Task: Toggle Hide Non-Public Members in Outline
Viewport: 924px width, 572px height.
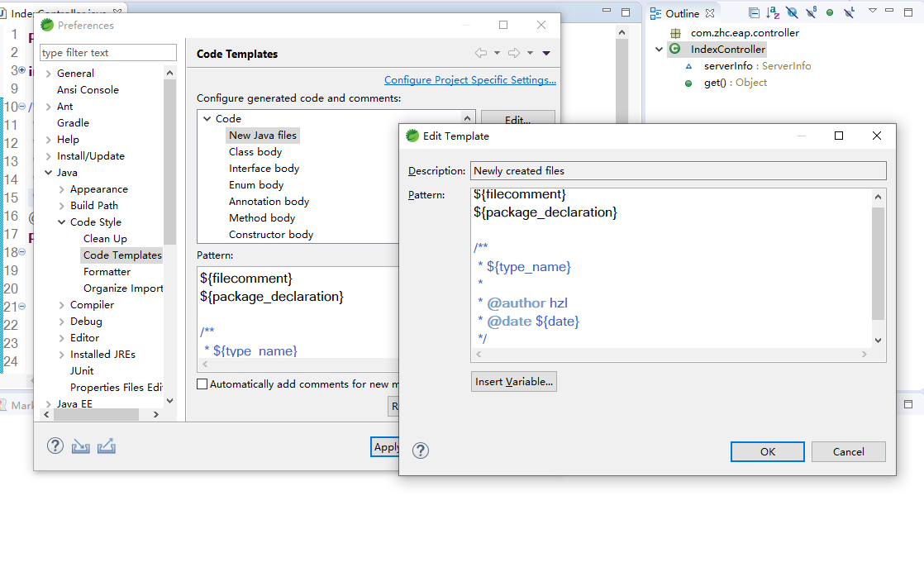Action: click(x=830, y=12)
